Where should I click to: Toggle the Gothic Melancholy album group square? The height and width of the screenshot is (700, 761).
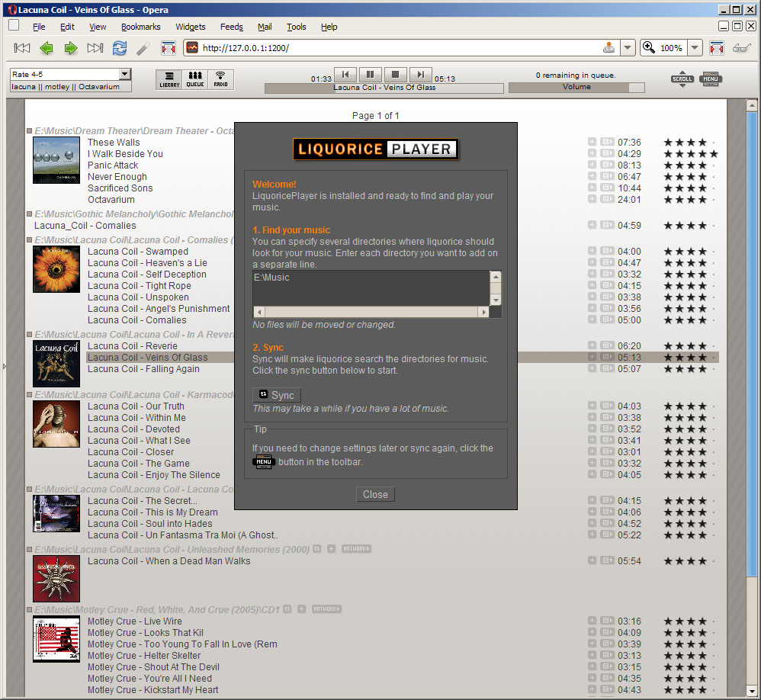30,214
